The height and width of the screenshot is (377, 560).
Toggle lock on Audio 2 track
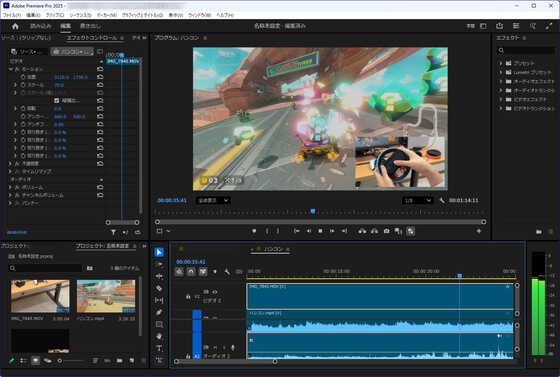[188, 356]
